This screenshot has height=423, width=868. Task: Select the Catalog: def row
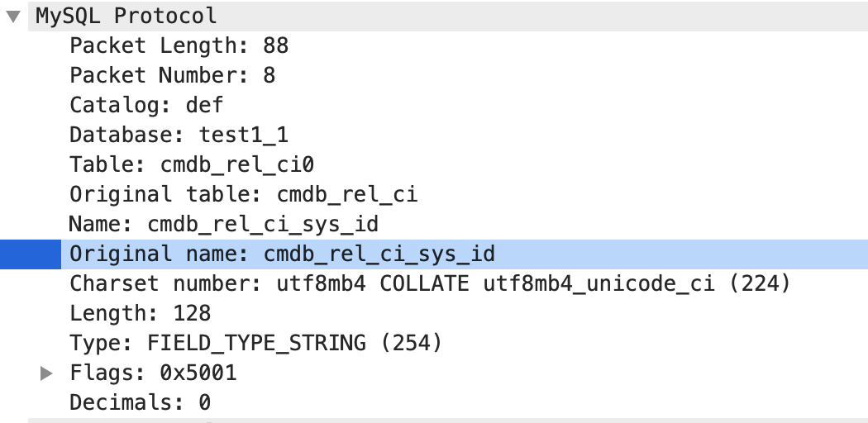[146, 105]
